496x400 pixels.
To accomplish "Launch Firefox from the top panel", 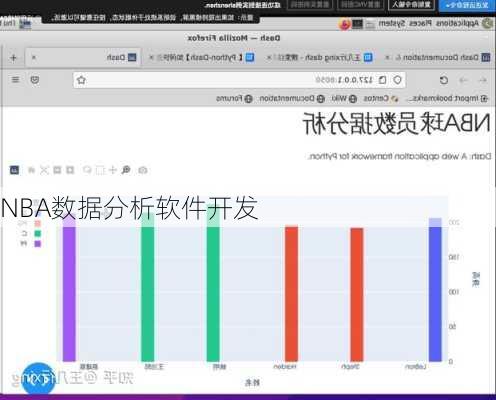I will point(345,24).
